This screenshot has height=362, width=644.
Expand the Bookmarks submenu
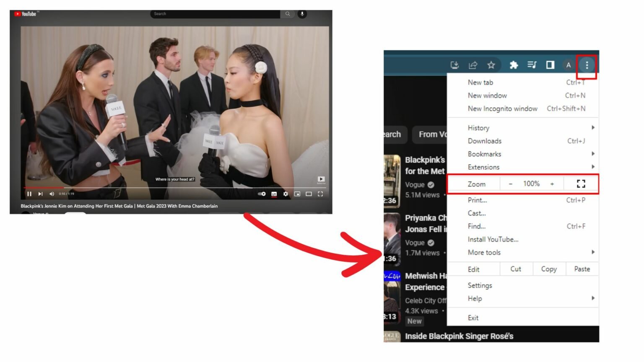point(484,154)
